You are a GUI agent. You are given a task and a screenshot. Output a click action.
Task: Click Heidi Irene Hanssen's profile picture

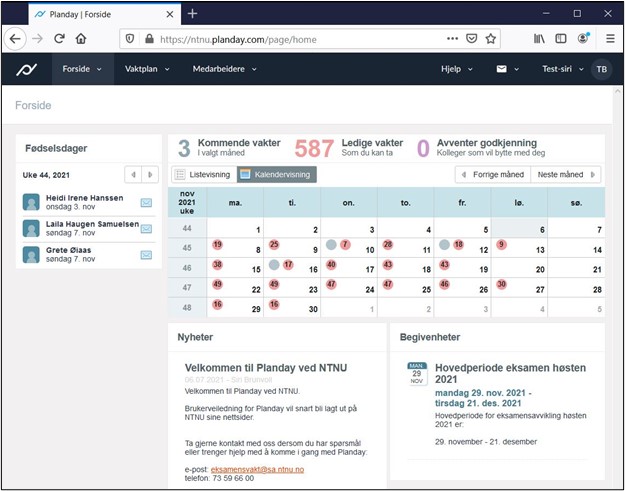tap(31, 202)
